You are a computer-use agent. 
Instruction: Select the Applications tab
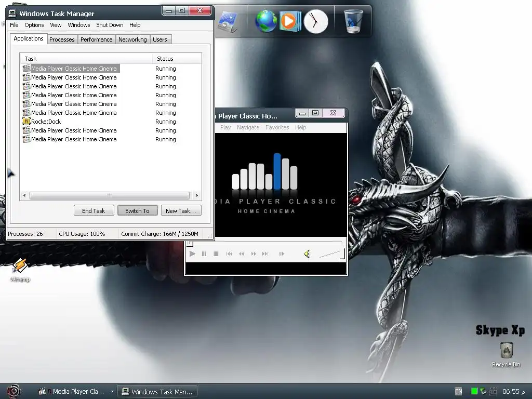29,38
